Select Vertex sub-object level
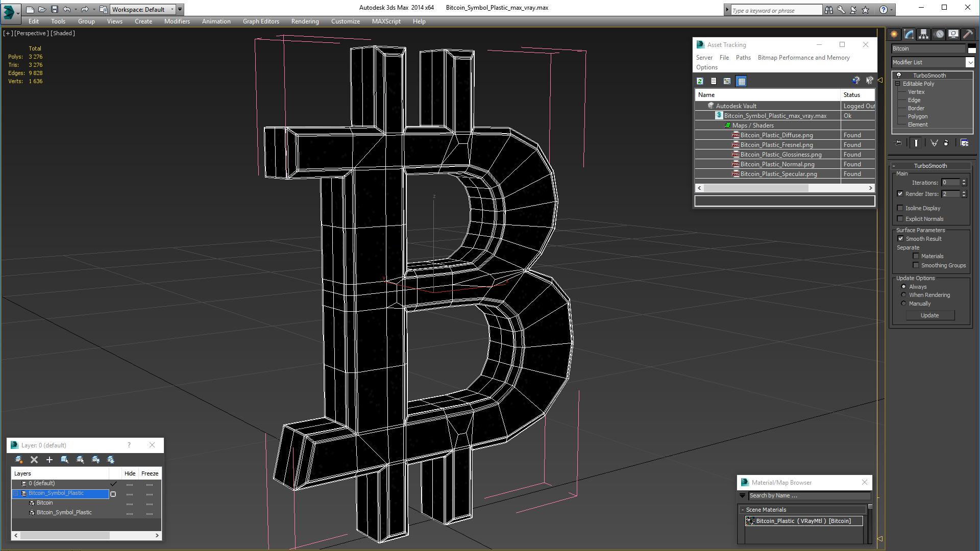980x551 pixels. point(916,92)
